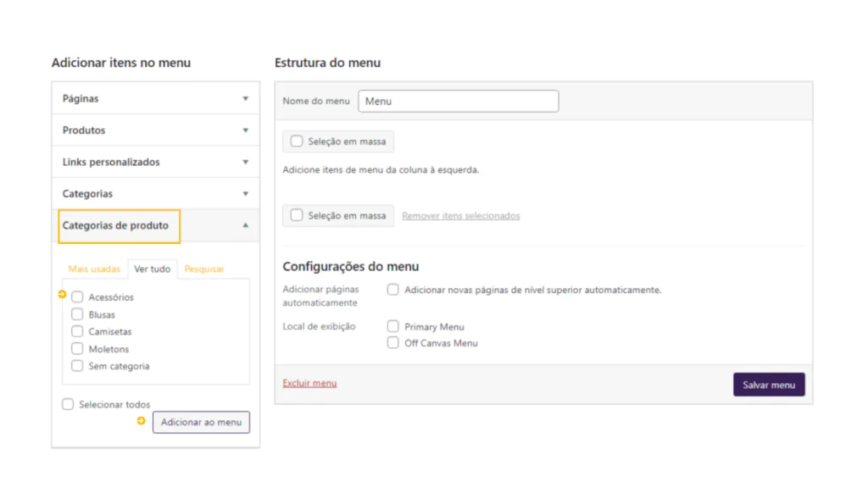Image resolution: width=868 pixels, height=488 pixels.
Task: Click the Excluir menu link
Action: [309, 383]
